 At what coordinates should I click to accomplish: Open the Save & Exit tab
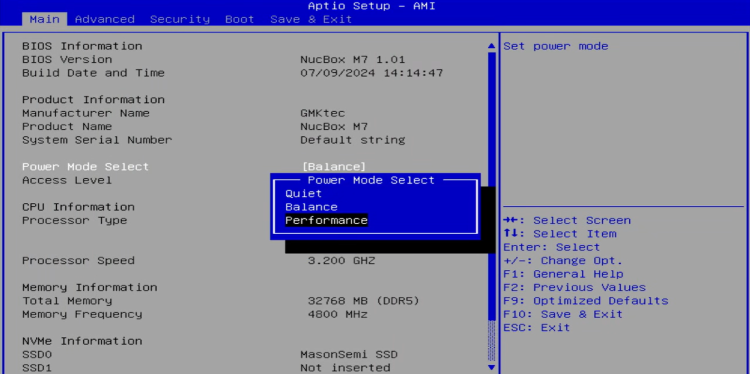[311, 19]
